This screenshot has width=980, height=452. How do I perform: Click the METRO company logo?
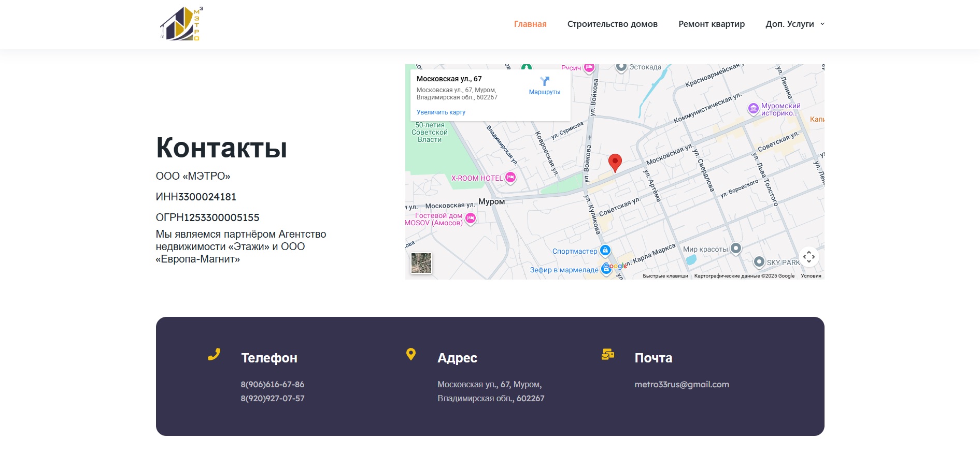pyautogui.click(x=181, y=24)
